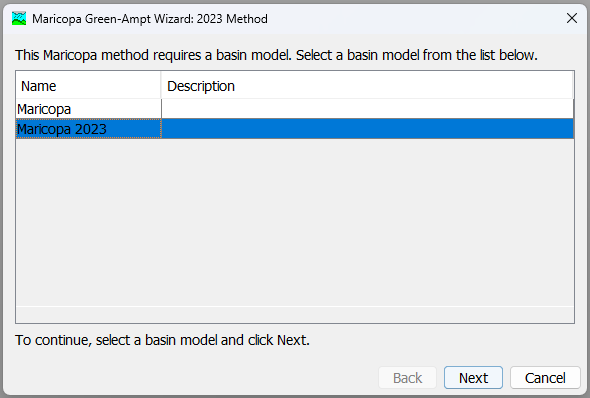Click the HEC-HMS app icon in title bar
590x398 pixels.
click(x=19, y=18)
